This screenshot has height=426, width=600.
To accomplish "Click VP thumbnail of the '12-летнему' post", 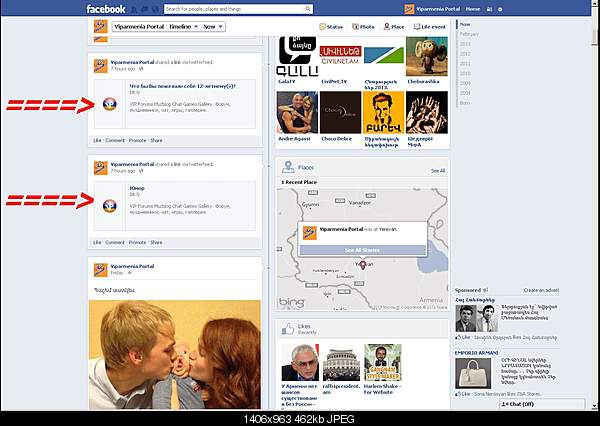I will click(110, 104).
